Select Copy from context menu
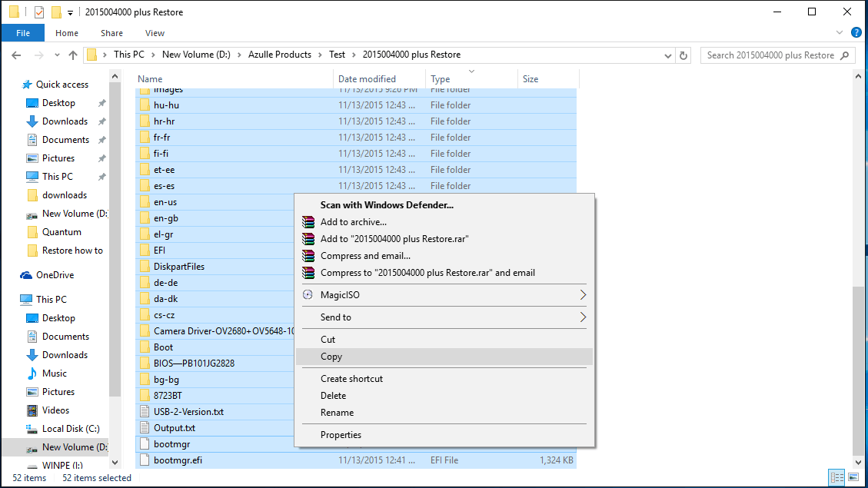Image resolution: width=868 pixels, height=488 pixels. click(331, 357)
